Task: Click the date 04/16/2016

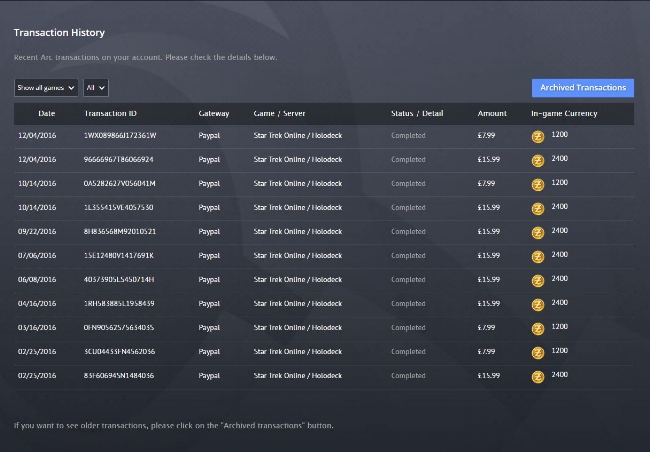Action: pyautogui.click(x=37, y=304)
